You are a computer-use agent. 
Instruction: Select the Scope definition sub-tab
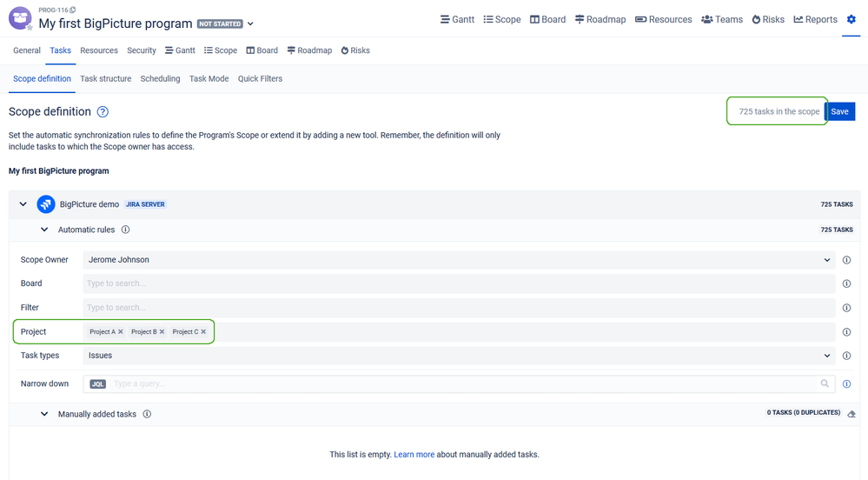(42, 79)
